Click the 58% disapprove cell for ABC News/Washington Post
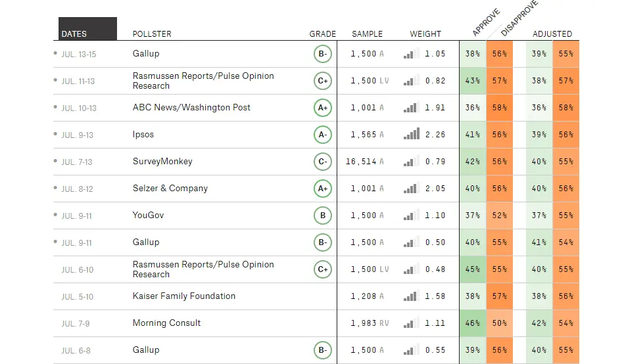The image size is (624, 364). click(x=500, y=108)
